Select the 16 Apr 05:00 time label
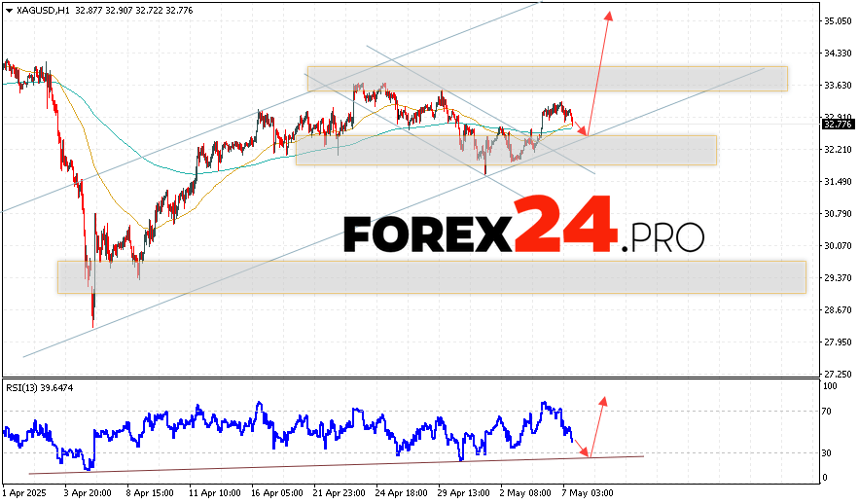This screenshot has width=859, height=504. point(277,493)
